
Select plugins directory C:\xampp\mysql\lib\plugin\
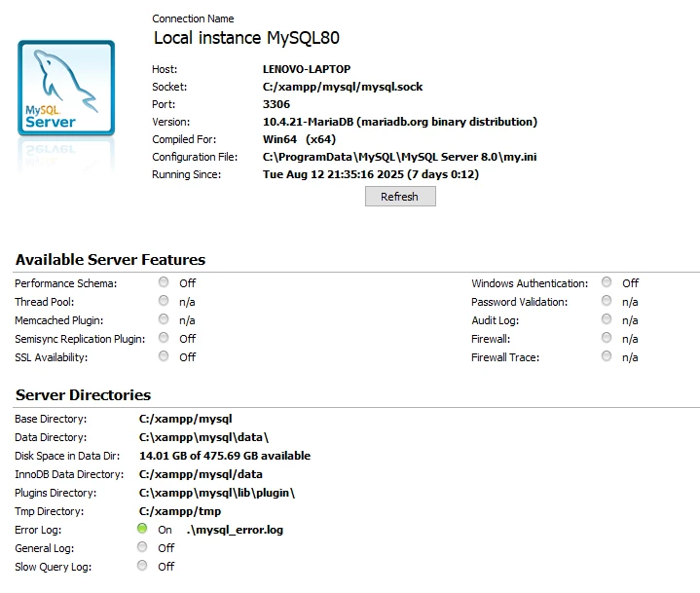[x=217, y=493]
